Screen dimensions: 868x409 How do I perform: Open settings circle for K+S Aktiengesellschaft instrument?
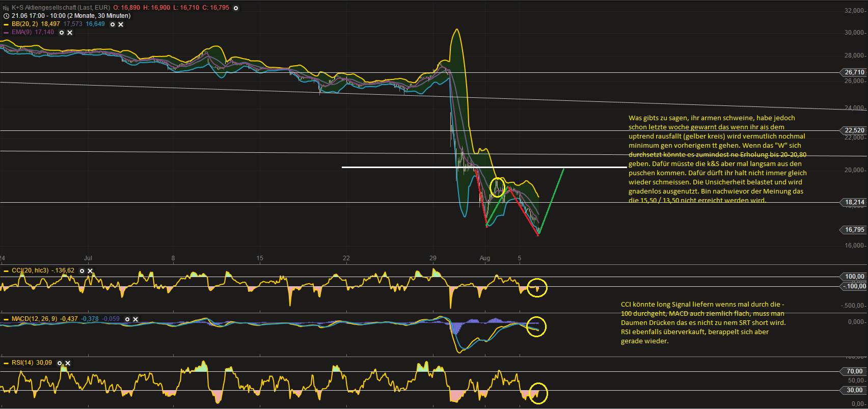pyautogui.click(x=236, y=8)
